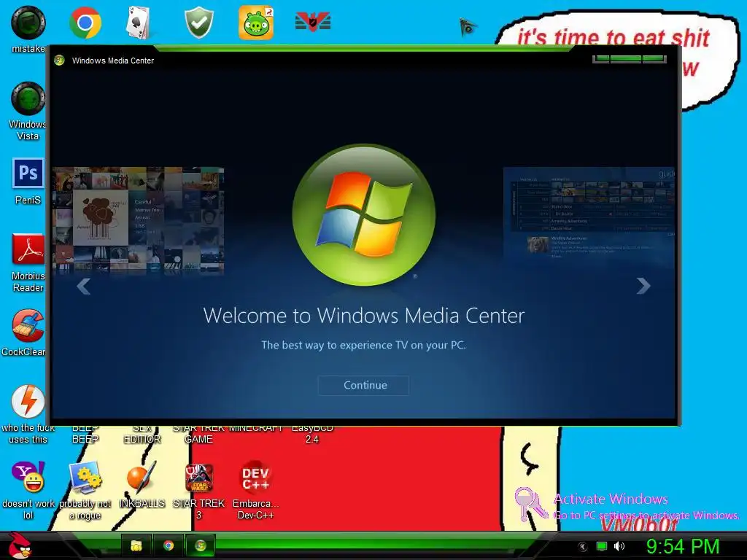The image size is (747, 560).
Task: Open the 'mistake' desktop icon
Action: [28, 29]
